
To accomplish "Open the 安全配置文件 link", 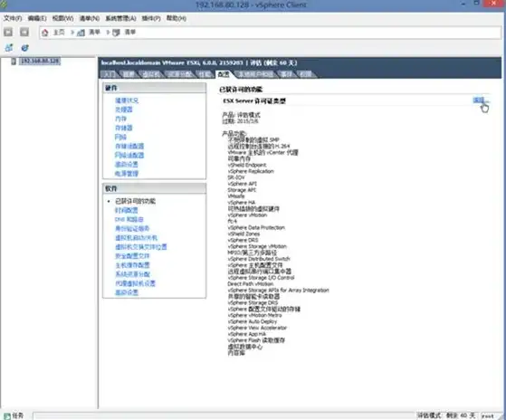I will tap(132, 256).
